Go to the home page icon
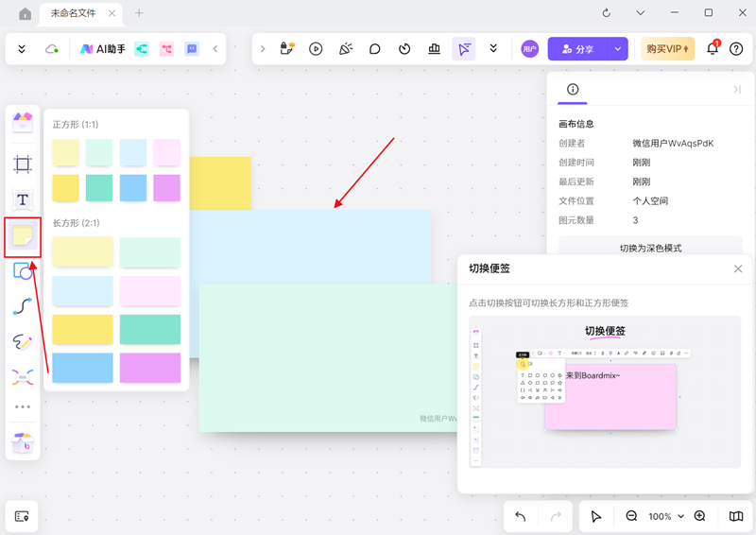Viewport: 756px width, 535px height. click(25, 13)
